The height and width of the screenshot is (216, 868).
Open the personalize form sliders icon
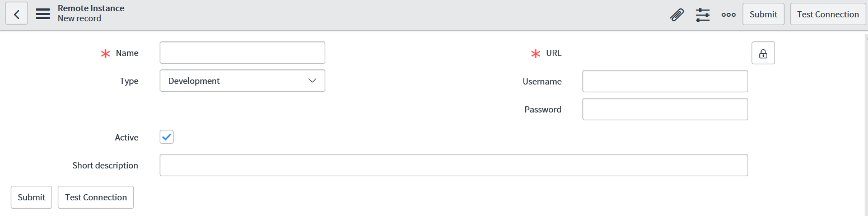703,15
